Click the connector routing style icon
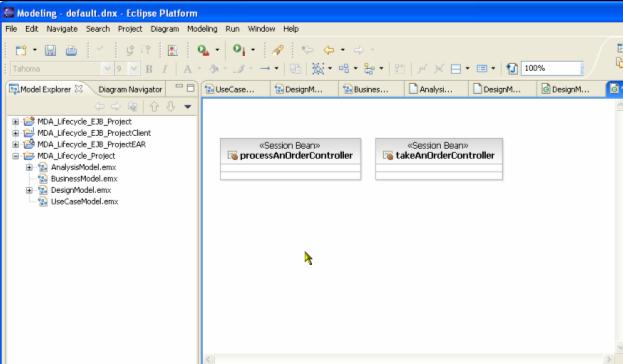 point(369,69)
